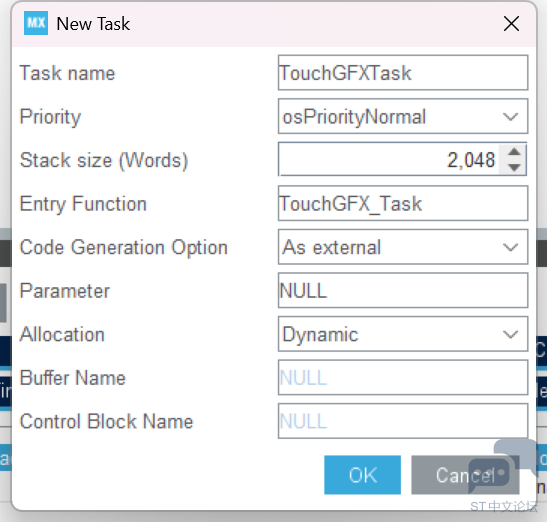Open the Allocation dropdown
This screenshot has width=547, height=522.
(510, 334)
